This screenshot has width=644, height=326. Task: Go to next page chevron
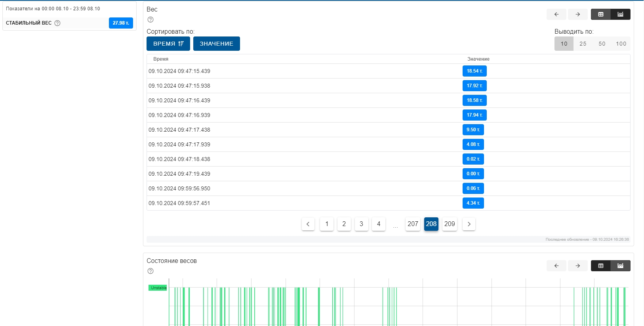[x=469, y=224]
